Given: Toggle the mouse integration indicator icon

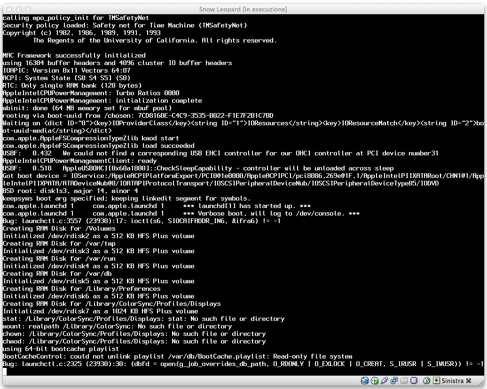Looking at the screenshot, I should [x=426, y=380].
